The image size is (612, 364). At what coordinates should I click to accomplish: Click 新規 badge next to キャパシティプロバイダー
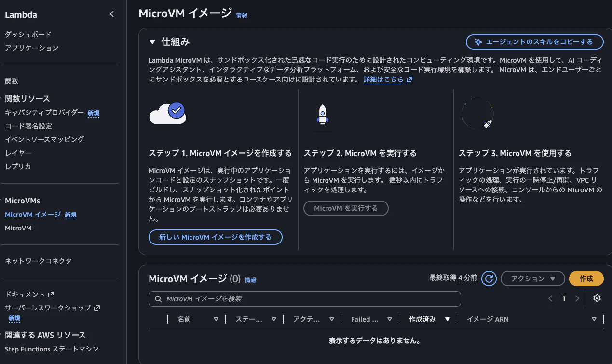click(94, 113)
